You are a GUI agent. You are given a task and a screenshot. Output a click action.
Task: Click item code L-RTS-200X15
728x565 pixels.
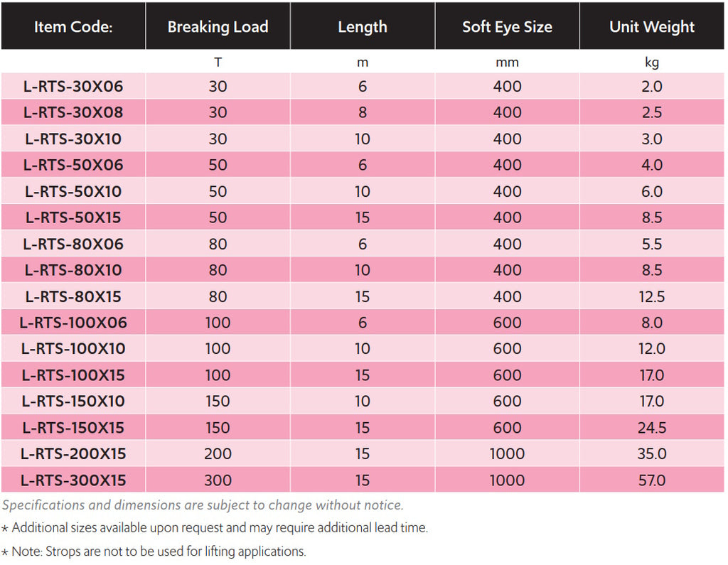click(x=73, y=453)
